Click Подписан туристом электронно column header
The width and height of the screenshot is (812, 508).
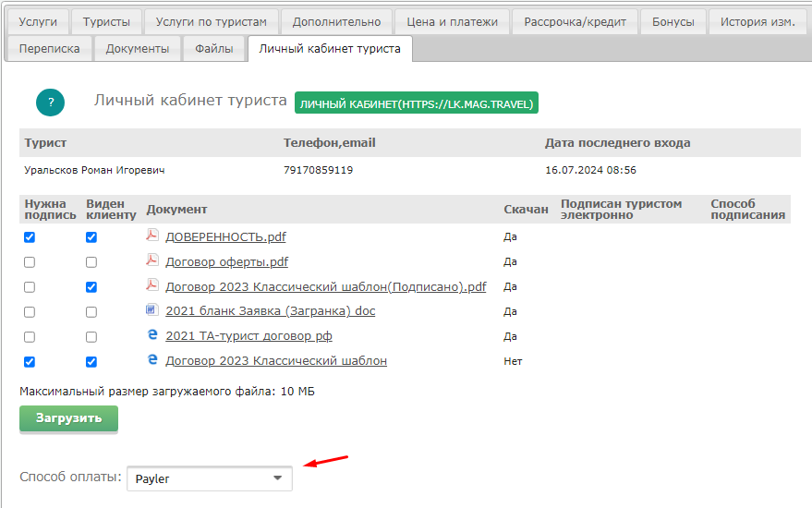[621, 210]
